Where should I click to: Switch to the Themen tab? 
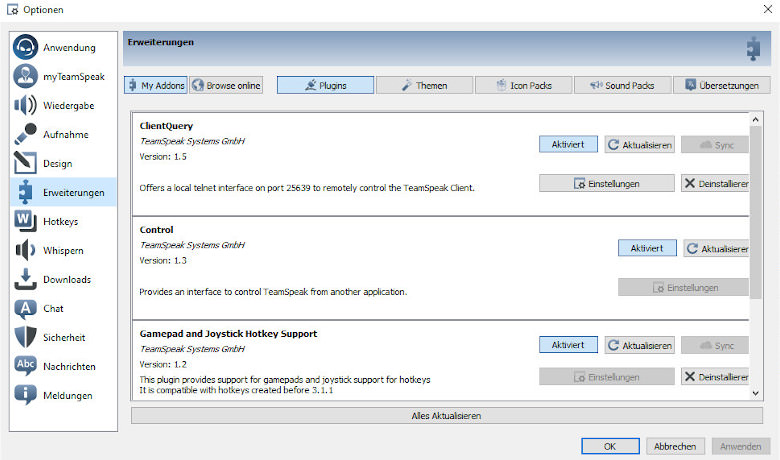coord(425,86)
